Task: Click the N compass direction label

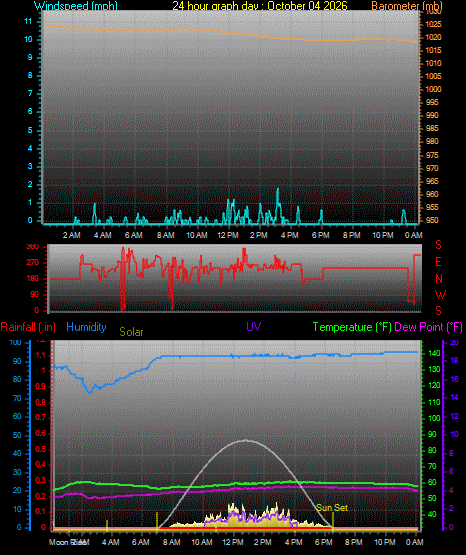Action: tap(439, 279)
